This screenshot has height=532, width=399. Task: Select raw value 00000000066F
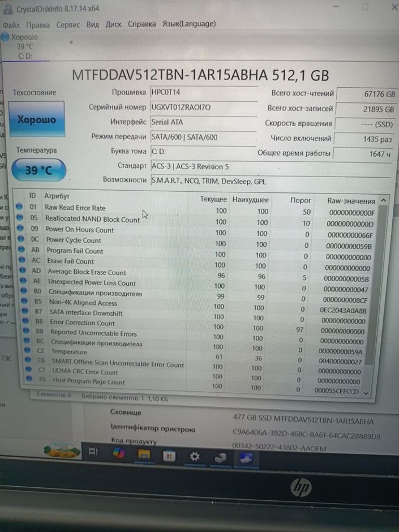click(x=350, y=235)
